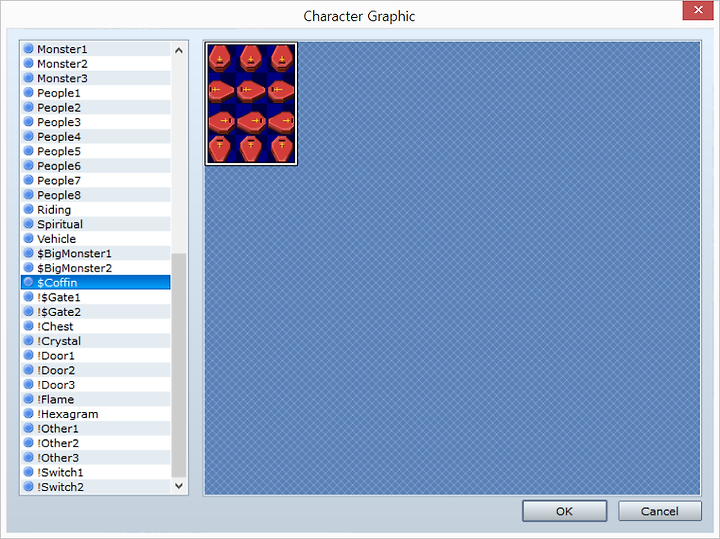
Task: Select the People8 entry
Action: (x=96, y=195)
